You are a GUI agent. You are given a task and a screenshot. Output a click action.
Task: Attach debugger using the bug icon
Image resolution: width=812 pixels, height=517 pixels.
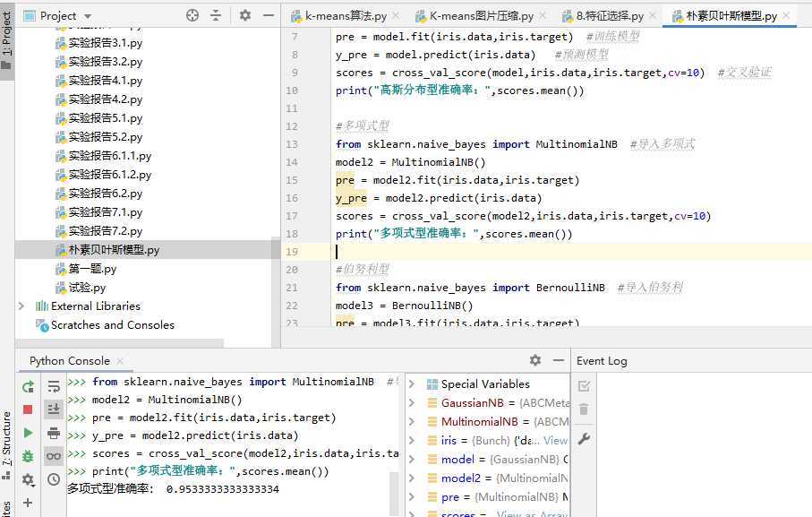pyautogui.click(x=28, y=456)
